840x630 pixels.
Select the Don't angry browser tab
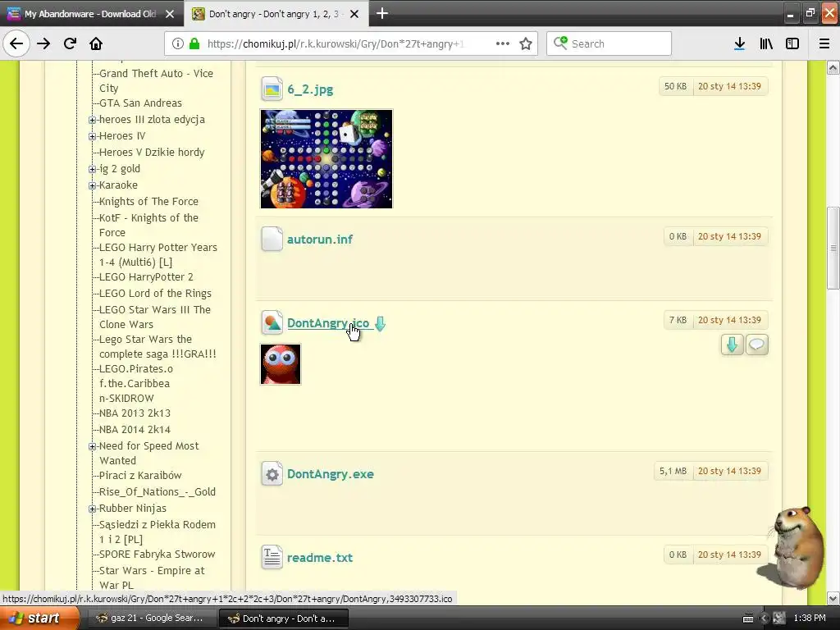pyautogui.click(x=276, y=14)
